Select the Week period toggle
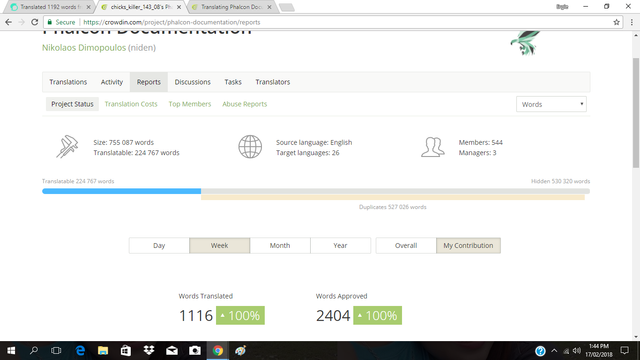Viewport: 640px width, 360px height. pos(220,246)
